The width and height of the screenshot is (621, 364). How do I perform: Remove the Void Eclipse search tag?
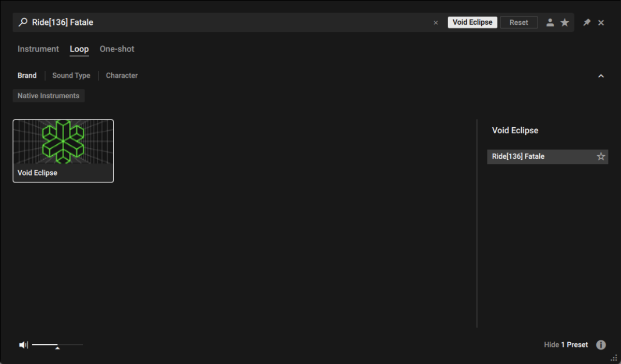[x=472, y=22]
